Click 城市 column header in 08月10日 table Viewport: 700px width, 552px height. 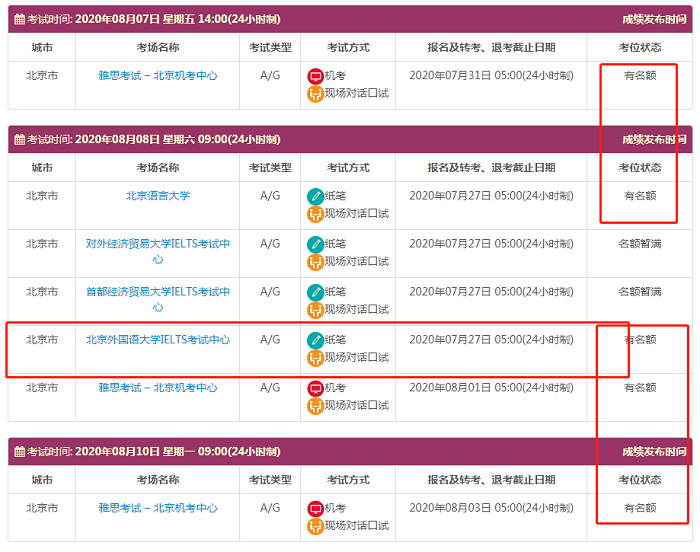[42, 480]
